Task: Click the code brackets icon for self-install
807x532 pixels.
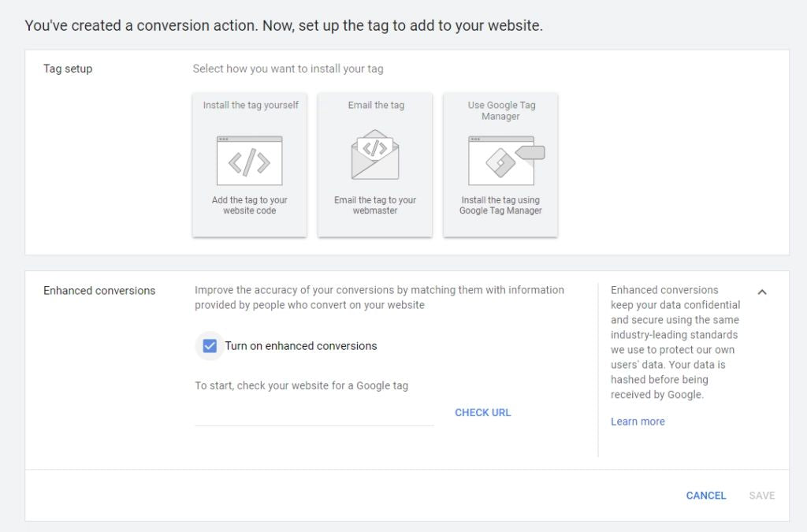Action: point(249,162)
